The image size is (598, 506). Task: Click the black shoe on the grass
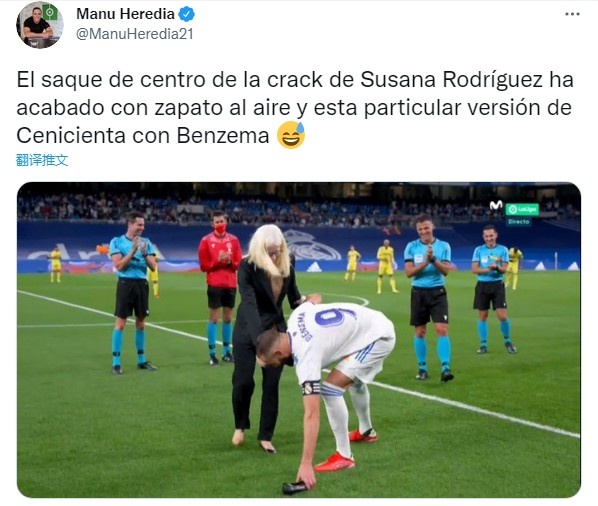pyautogui.click(x=295, y=487)
